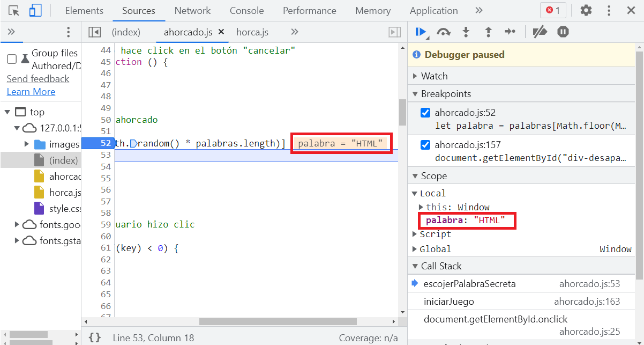Pretty print the source code
Image resolution: width=644 pixels, height=345 pixels.
coord(95,337)
